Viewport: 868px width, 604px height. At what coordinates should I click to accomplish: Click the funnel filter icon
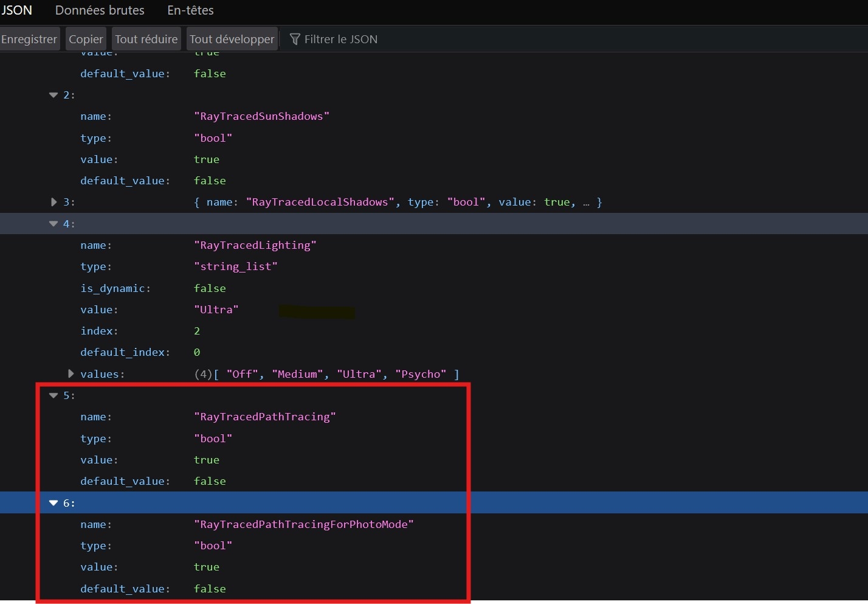(x=295, y=40)
